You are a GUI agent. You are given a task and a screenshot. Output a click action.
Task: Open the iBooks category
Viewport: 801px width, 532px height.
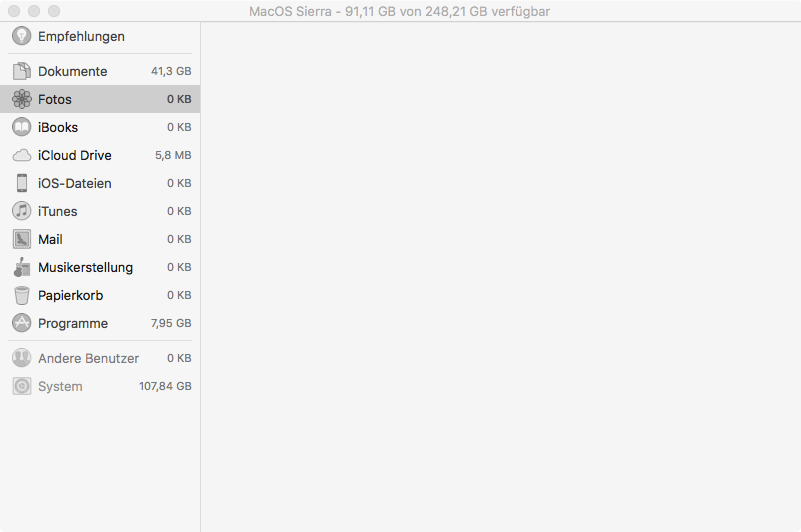click(100, 127)
